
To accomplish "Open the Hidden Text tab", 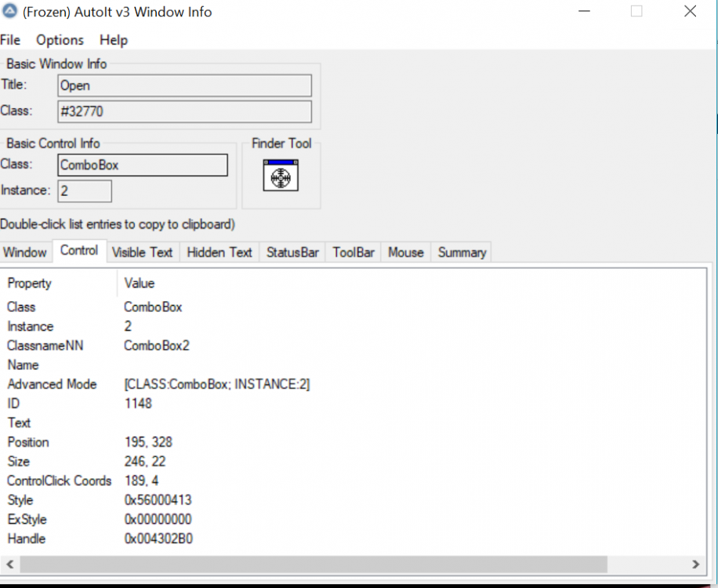I will [219, 252].
